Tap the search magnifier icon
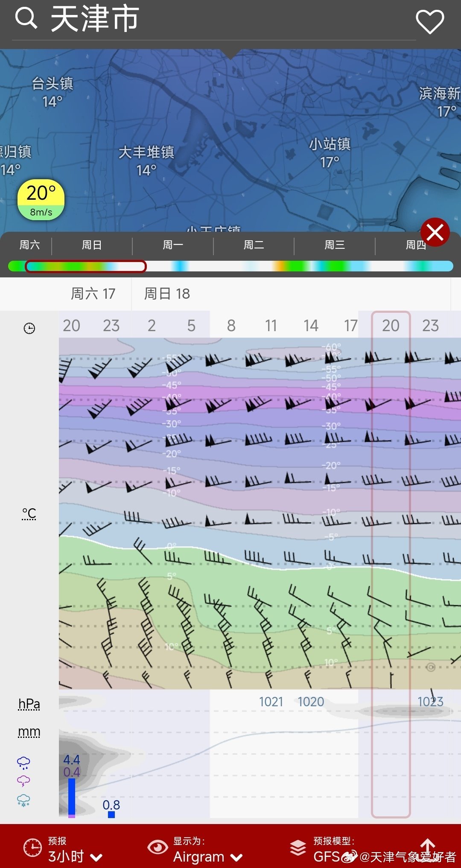Screen dimensions: 461x868 pos(26,18)
